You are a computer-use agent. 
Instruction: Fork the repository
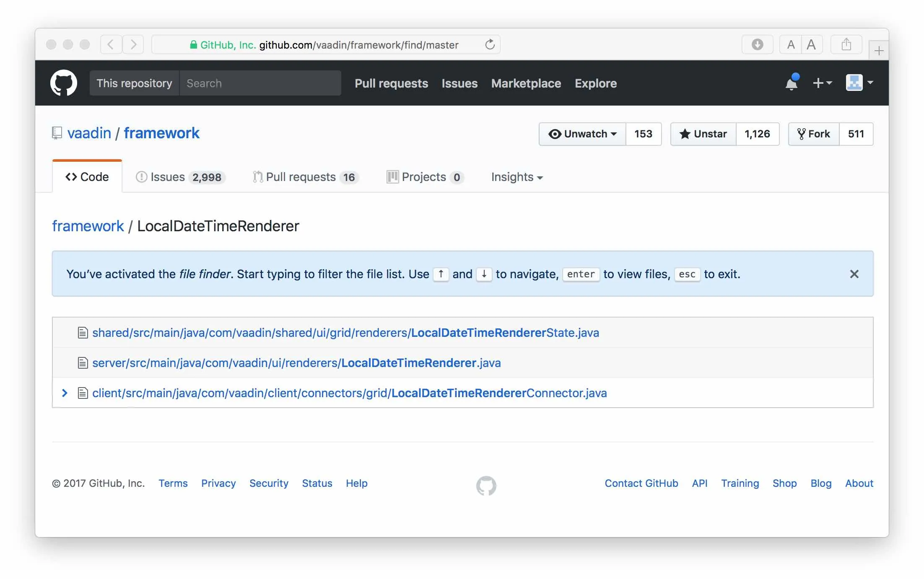coord(813,134)
